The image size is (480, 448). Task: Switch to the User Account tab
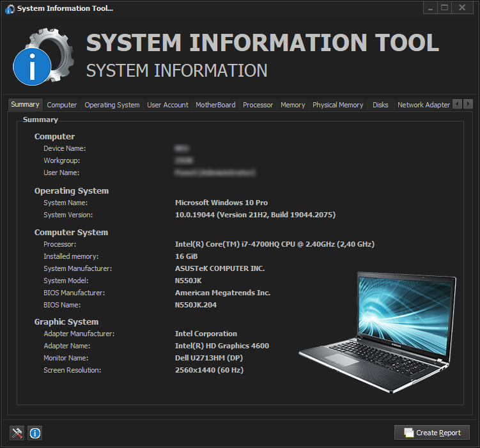167,105
